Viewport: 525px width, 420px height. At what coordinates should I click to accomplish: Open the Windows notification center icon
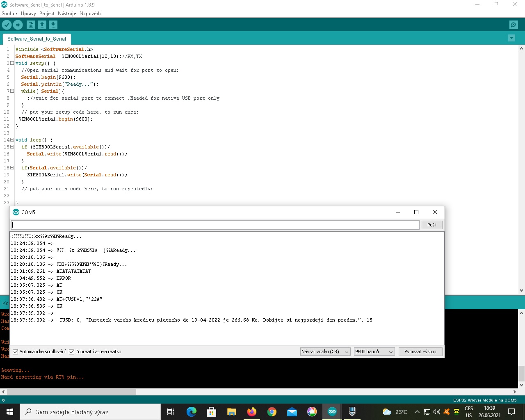point(511,412)
